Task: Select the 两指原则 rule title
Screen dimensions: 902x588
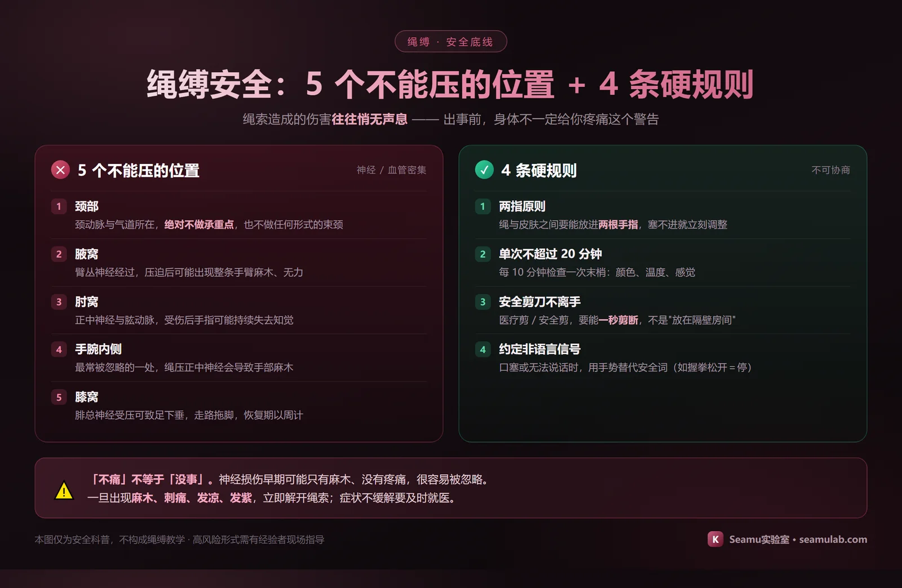Action: tap(522, 206)
